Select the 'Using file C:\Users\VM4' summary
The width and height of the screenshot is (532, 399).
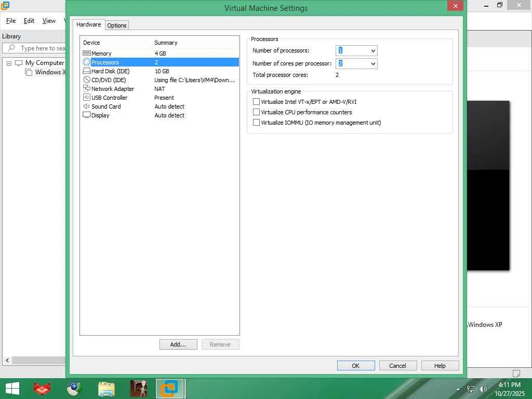coord(194,79)
